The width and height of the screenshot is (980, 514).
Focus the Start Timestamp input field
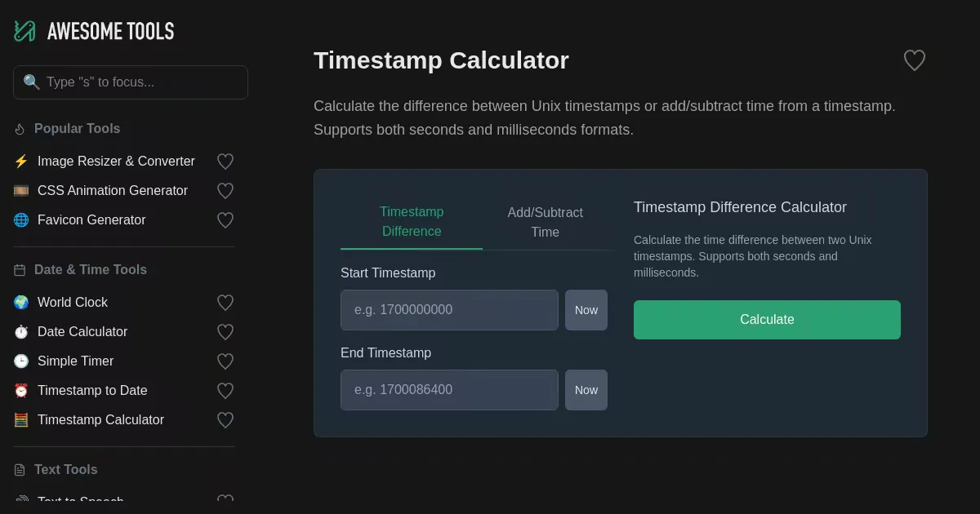(x=449, y=310)
